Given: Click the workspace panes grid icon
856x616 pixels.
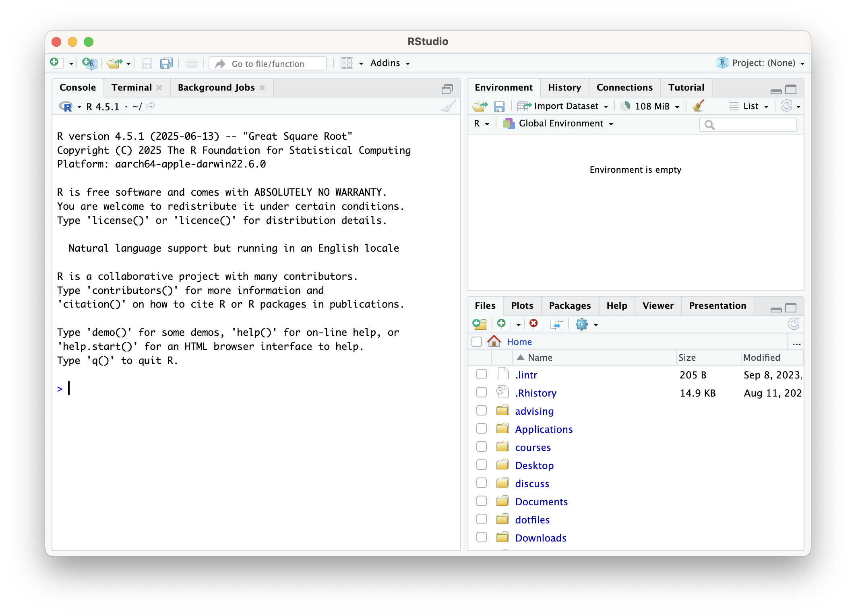Looking at the screenshot, I should [347, 63].
